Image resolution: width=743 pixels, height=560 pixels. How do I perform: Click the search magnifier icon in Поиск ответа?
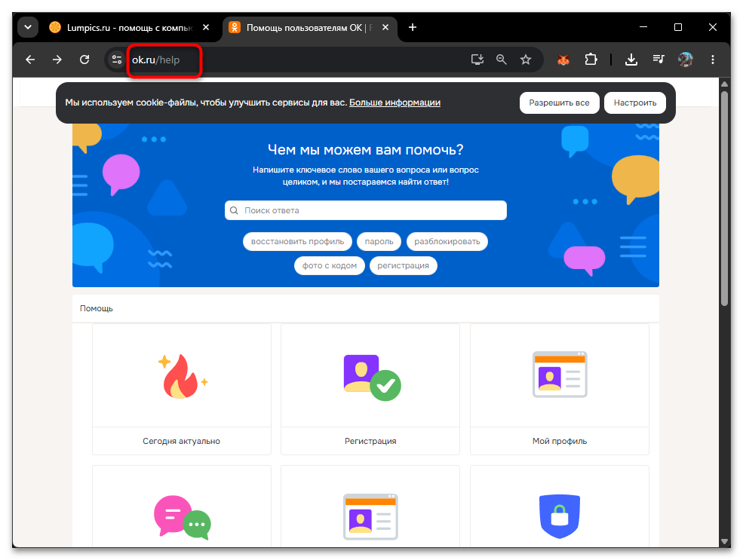[x=234, y=210]
